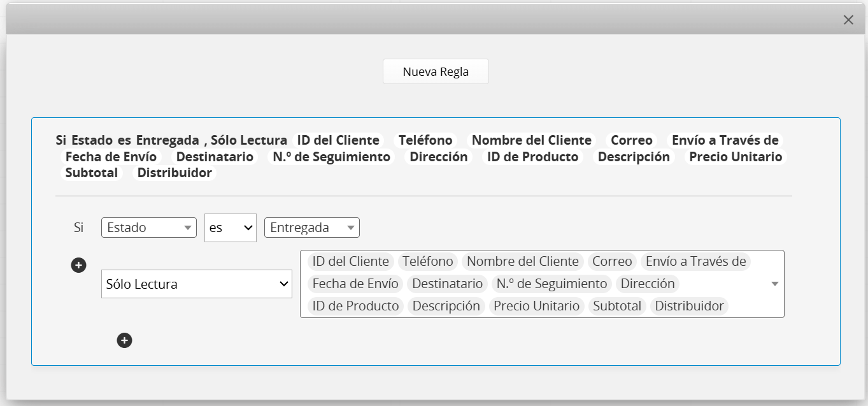Screen dimensions: 868x406
Task: Click the bold Descripción tag in rule summary
Action: point(633,157)
